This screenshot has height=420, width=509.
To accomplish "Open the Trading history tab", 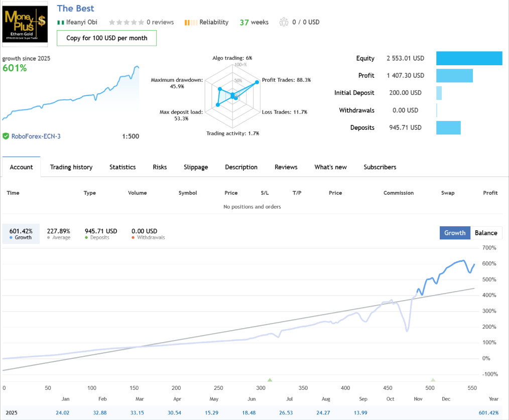I will click(71, 167).
